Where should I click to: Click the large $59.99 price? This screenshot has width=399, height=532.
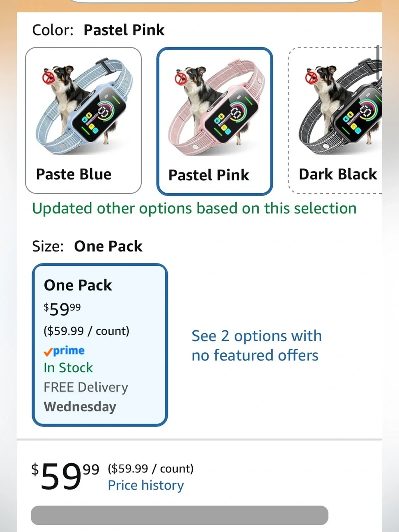[x=65, y=476]
